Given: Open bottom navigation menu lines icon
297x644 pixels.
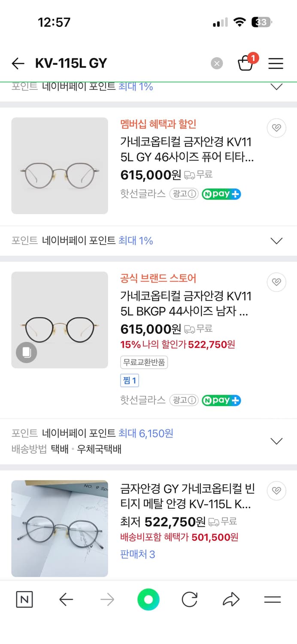Looking at the screenshot, I should 273,600.
